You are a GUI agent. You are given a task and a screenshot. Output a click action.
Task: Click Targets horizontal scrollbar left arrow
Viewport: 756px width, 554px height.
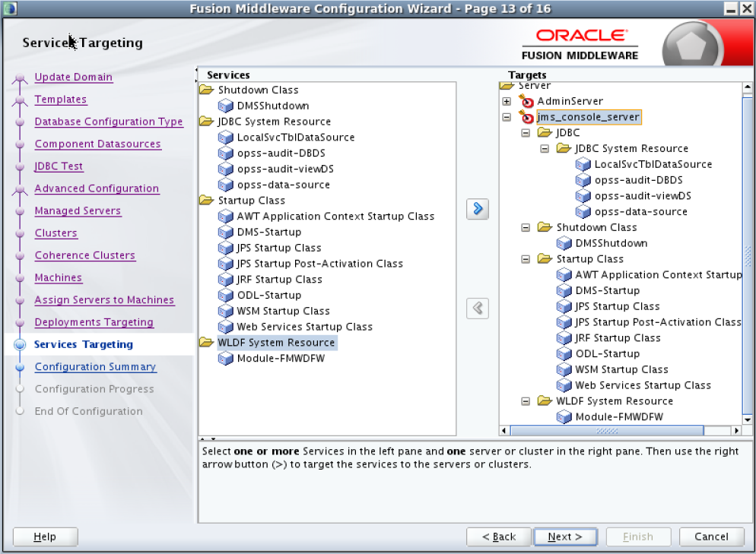point(503,431)
